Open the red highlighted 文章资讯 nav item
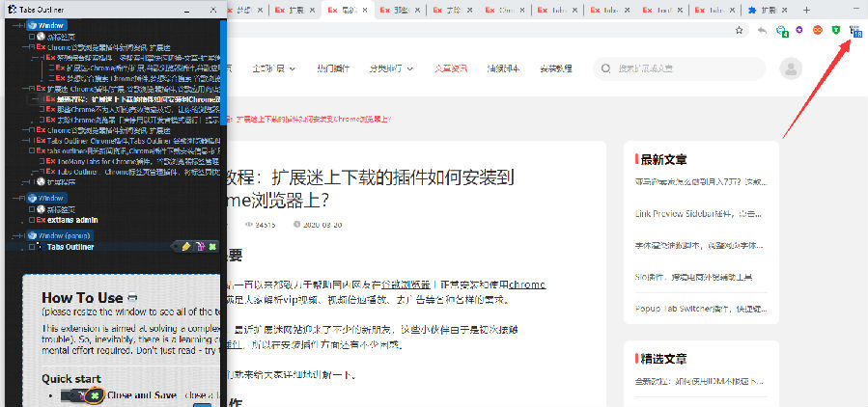This screenshot has width=868, height=407. coord(449,68)
